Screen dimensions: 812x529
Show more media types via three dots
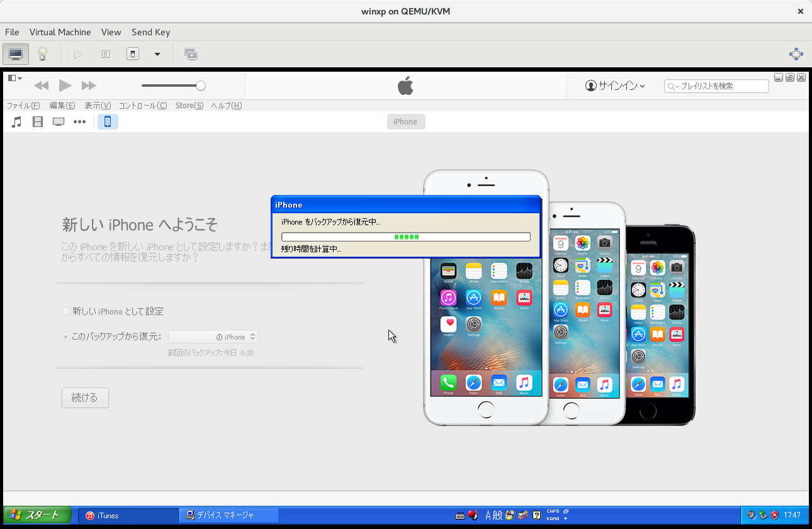tap(79, 122)
